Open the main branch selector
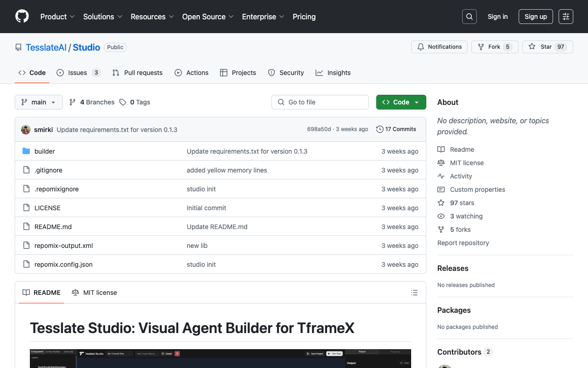Image resolution: width=588 pixels, height=368 pixels. (39, 102)
